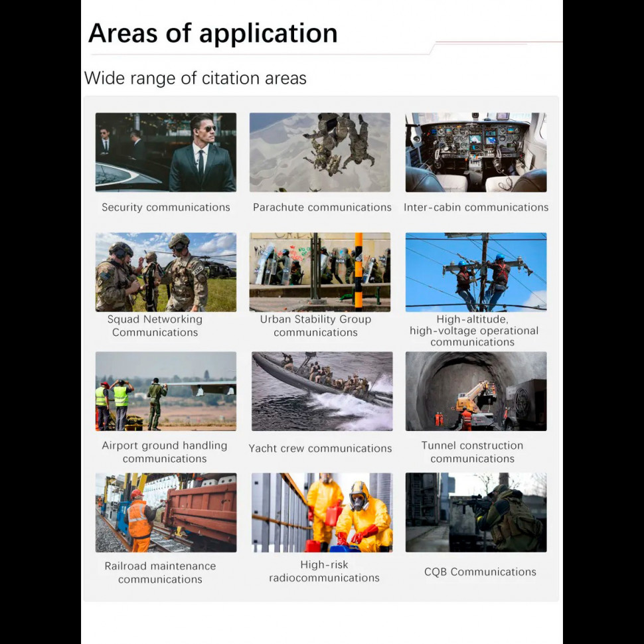Viewport: 644px width, 644px height.
Task: Open the speeding inflatable boat image
Action: (321, 391)
